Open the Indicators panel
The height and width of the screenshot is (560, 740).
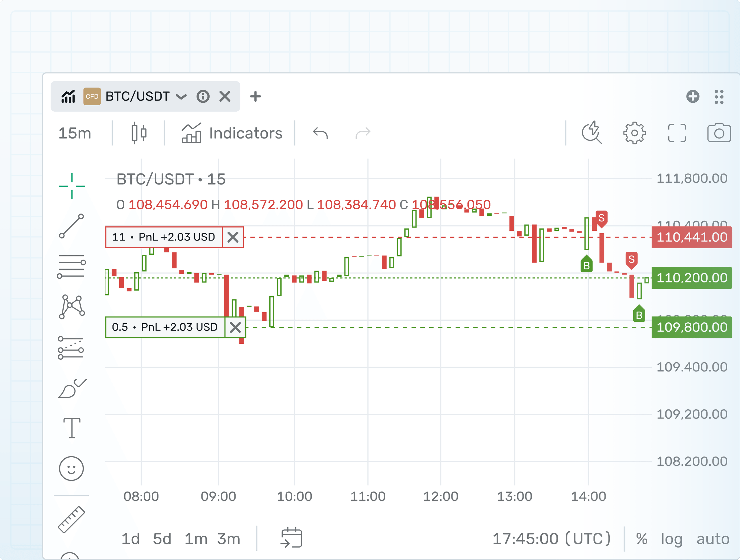pyautogui.click(x=232, y=133)
